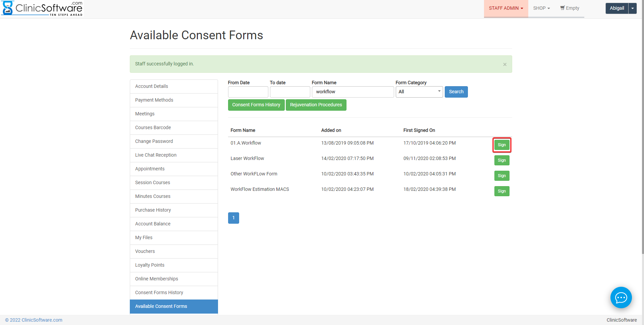
Task: Open the live chat bubble icon
Action: pos(621,297)
